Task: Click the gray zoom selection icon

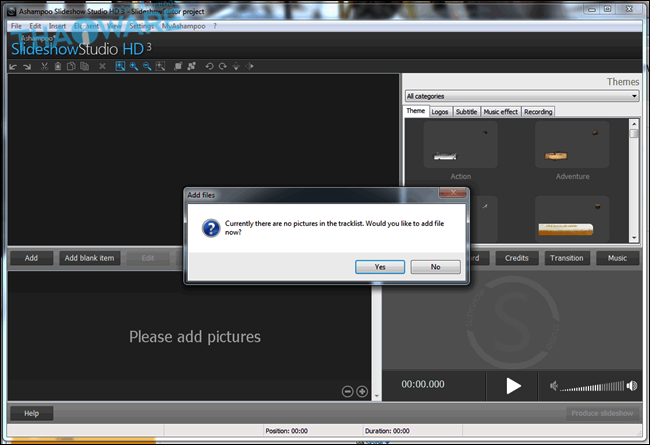Action: click(x=160, y=66)
